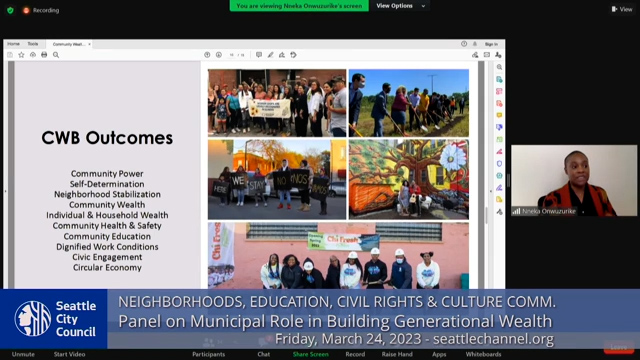Click the share with others person icon
Image resolution: width=640 pixels, height=360 pixels.
pos(498,55)
